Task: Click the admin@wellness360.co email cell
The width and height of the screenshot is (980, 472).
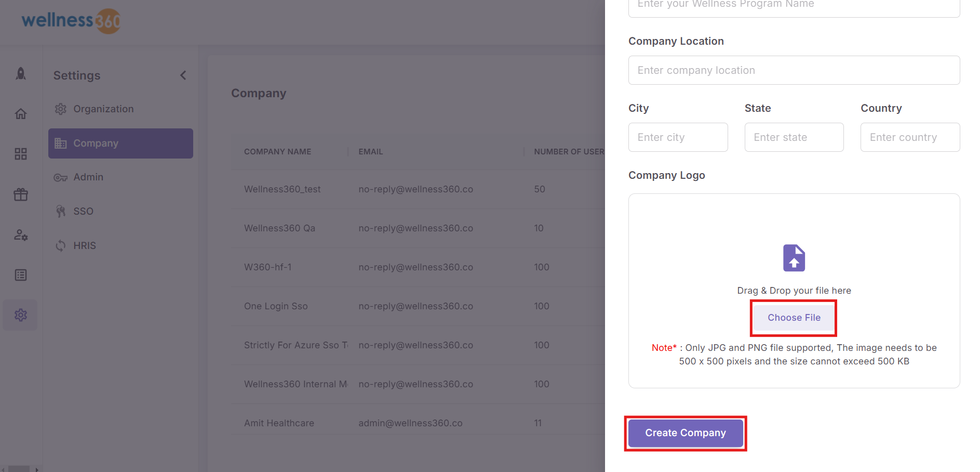Action: point(410,423)
